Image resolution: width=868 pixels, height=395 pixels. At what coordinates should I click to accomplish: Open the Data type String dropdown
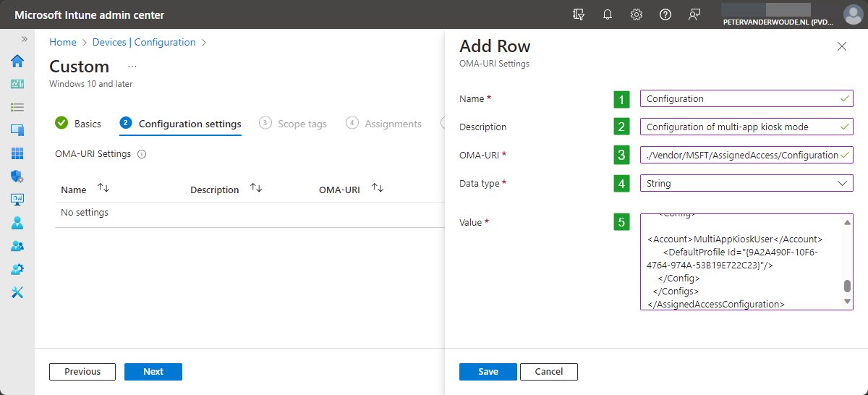(x=746, y=183)
